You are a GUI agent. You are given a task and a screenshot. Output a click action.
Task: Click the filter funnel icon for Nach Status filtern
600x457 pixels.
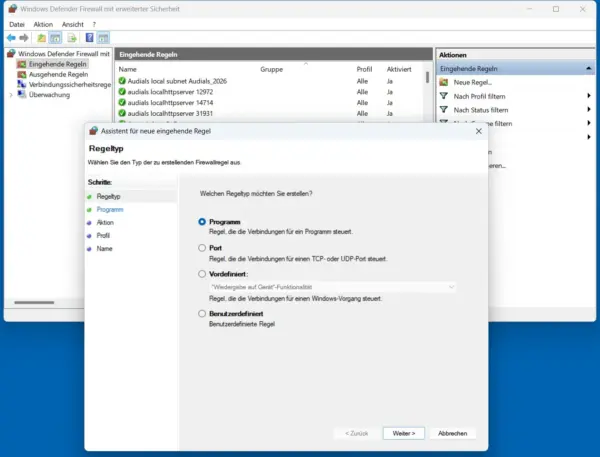[444, 110]
